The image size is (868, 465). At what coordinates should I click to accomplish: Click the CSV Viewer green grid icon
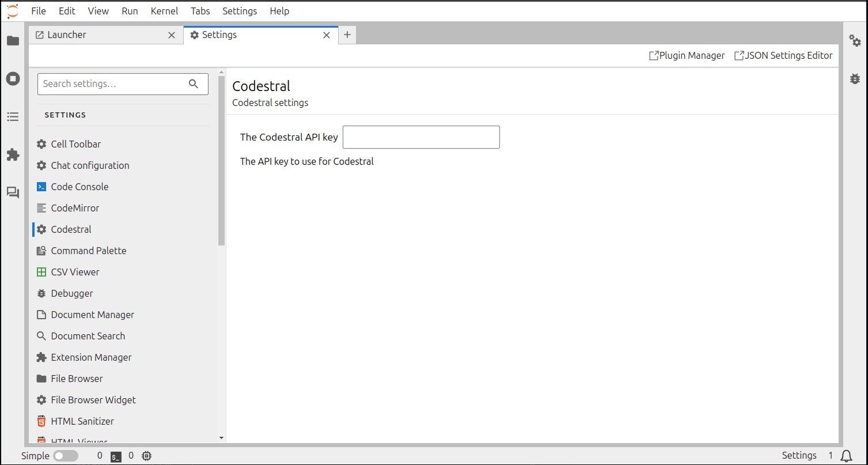click(41, 272)
